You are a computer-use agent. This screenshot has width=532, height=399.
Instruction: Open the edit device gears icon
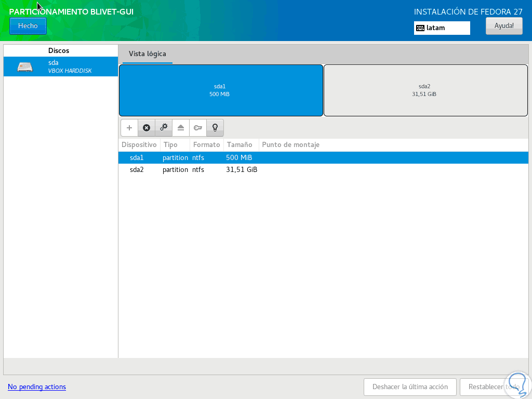tap(164, 128)
